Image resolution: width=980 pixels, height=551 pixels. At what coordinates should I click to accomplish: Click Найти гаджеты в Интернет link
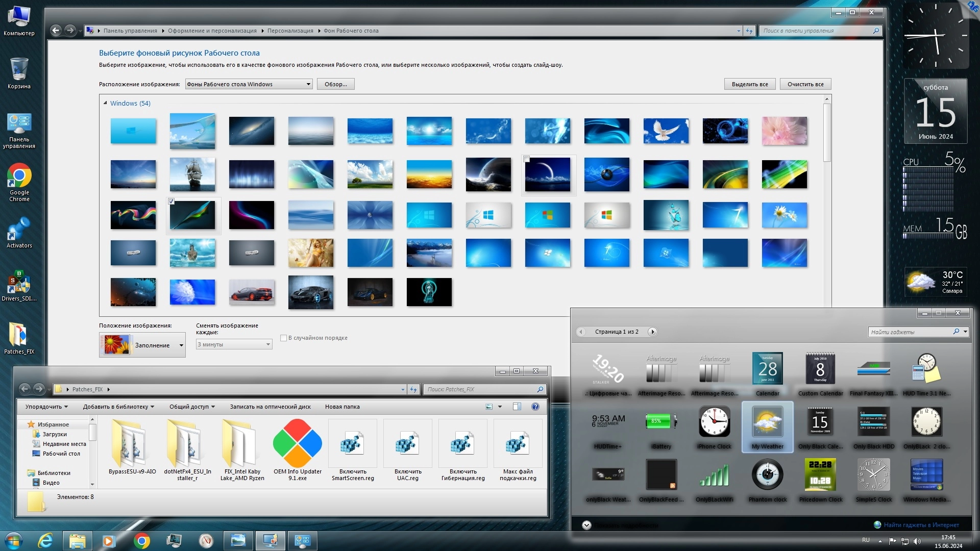(921, 524)
